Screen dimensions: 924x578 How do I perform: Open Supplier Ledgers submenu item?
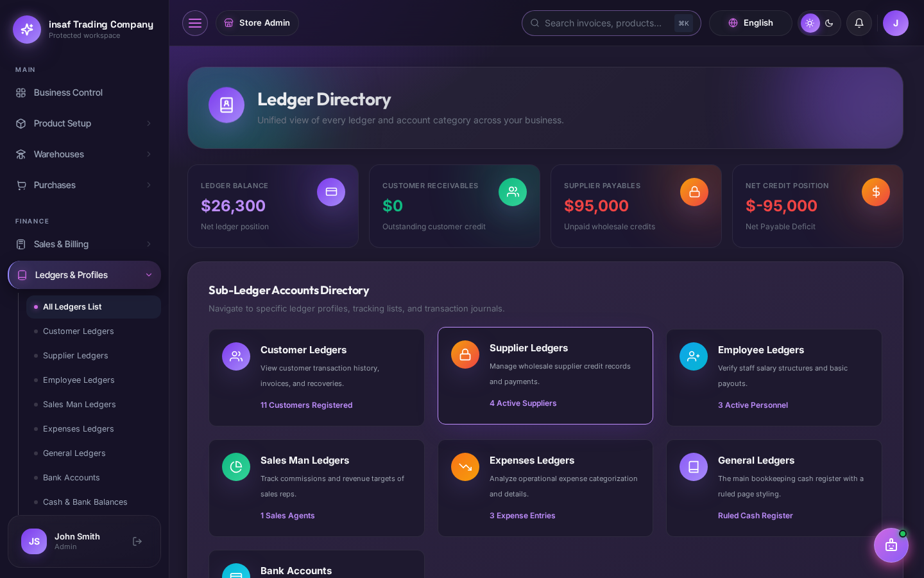coord(94,356)
